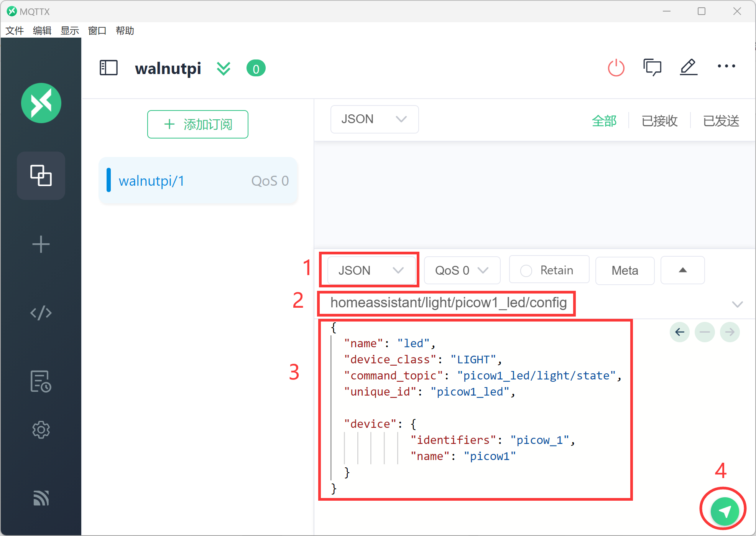Click the topic input field

tap(449, 303)
